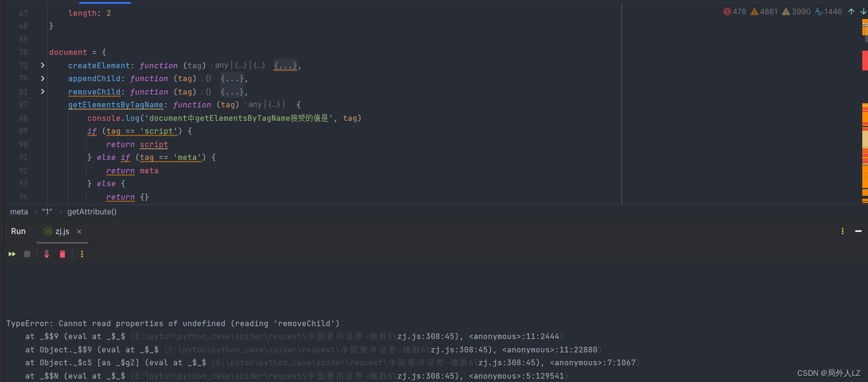
Task: Select the zj.js run tab
Action: click(62, 232)
